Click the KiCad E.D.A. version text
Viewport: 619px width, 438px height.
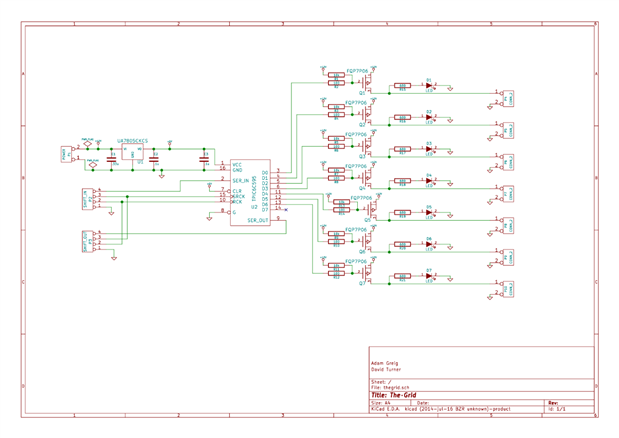pyautogui.click(x=441, y=409)
